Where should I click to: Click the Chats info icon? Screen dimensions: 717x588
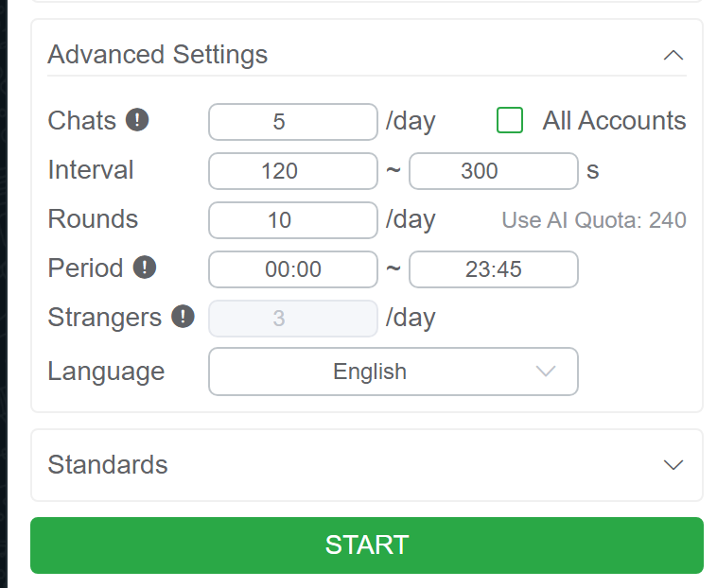tap(137, 120)
